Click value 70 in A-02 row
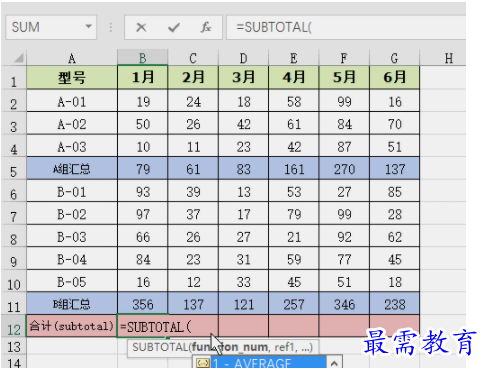The height and width of the screenshot is (374, 485). point(394,124)
